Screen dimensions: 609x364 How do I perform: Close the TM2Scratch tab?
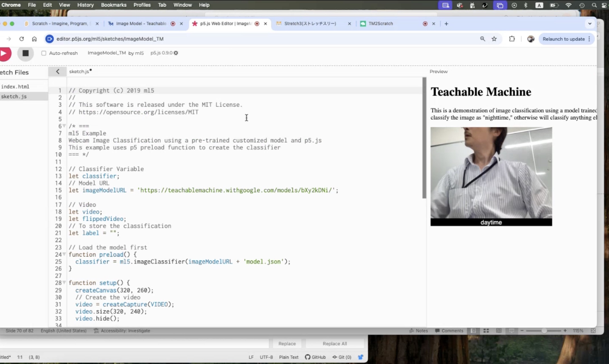click(x=434, y=24)
